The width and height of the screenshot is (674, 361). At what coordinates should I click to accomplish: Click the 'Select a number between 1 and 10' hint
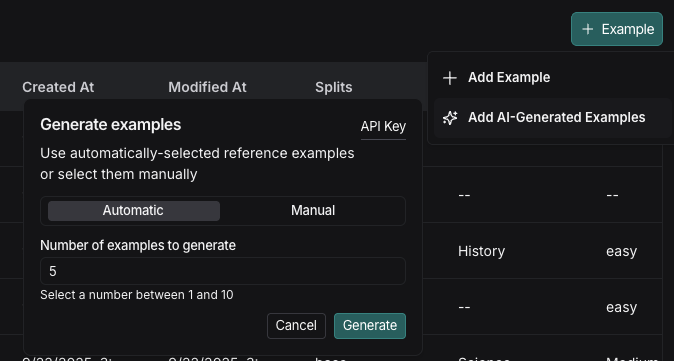click(137, 295)
